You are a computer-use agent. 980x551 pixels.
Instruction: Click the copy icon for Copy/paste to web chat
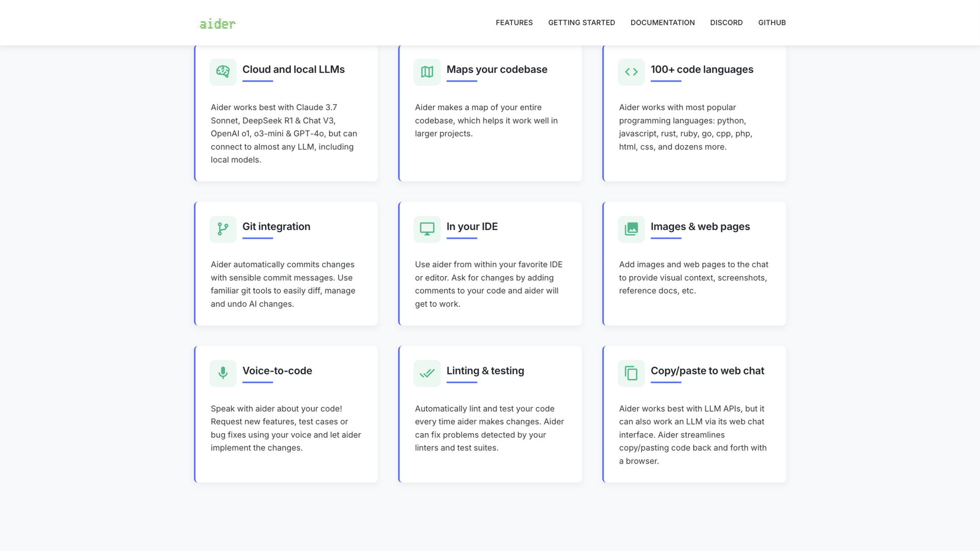click(x=631, y=373)
